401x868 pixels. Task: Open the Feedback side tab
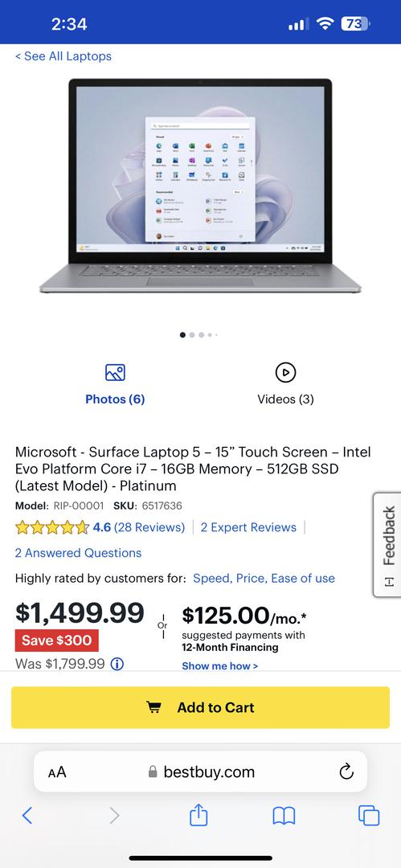click(x=387, y=545)
